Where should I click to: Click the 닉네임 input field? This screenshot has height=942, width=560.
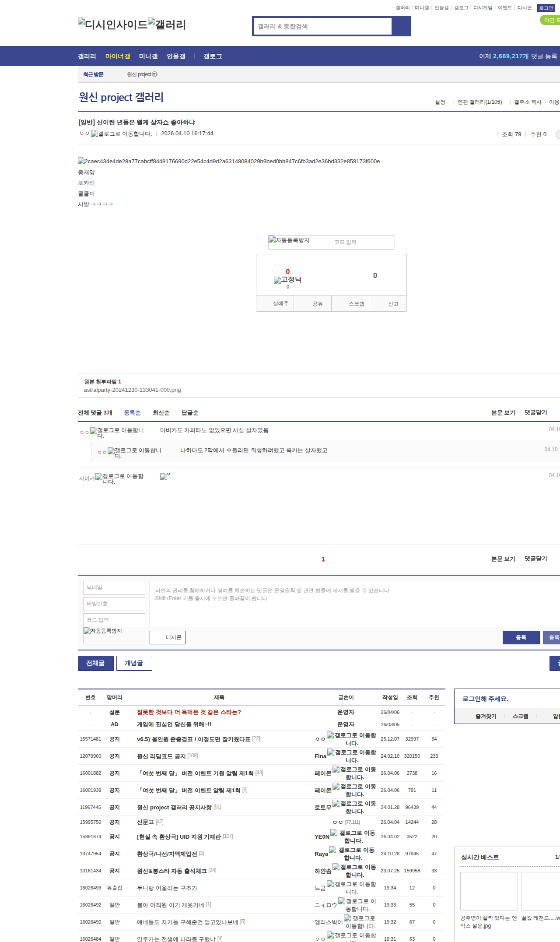(114, 587)
